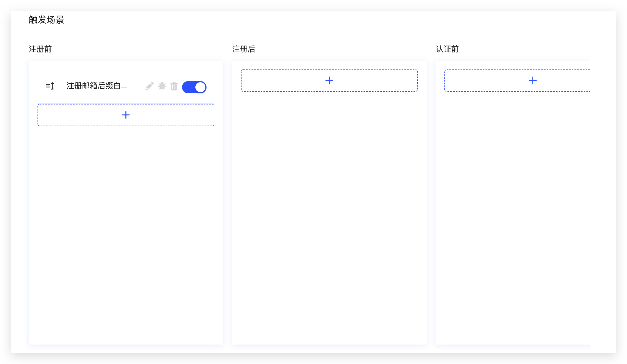
Task: Edit the 注册邮箱后缀白... pipeline with pencil icon
Action: pyautogui.click(x=150, y=86)
